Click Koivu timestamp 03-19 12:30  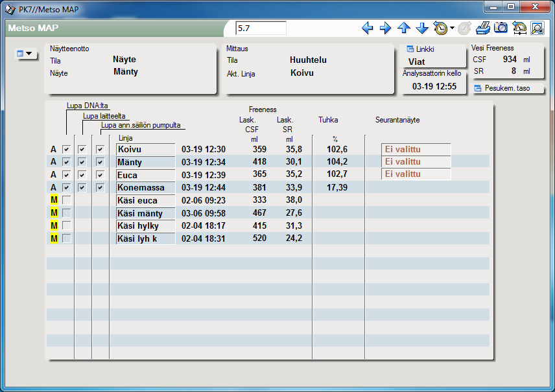pyautogui.click(x=204, y=149)
